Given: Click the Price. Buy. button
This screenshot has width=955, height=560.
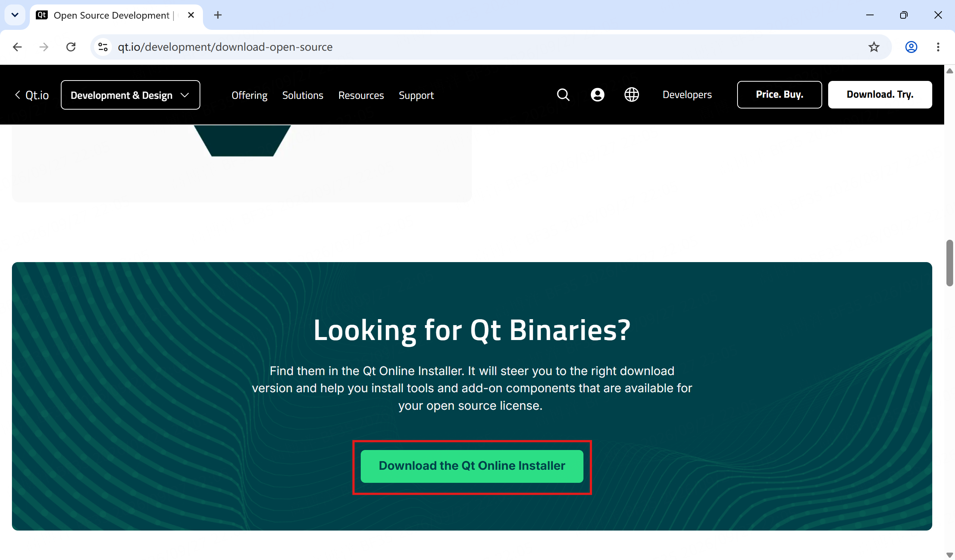Looking at the screenshot, I should click(x=779, y=95).
